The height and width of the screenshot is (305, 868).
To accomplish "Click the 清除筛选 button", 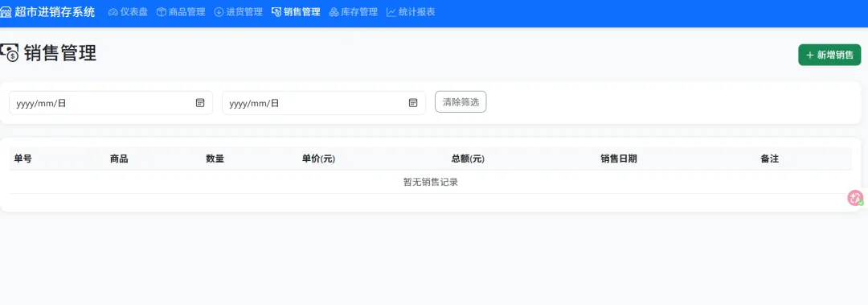I will click(461, 102).
